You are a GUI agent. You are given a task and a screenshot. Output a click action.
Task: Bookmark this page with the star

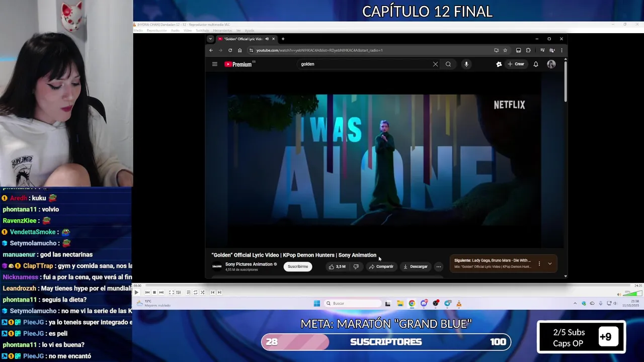[505, 50]
